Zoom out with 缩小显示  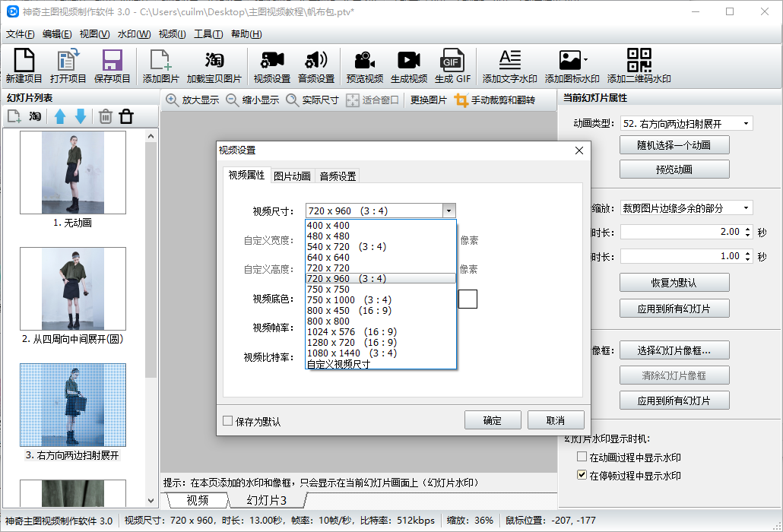(252, 100)
